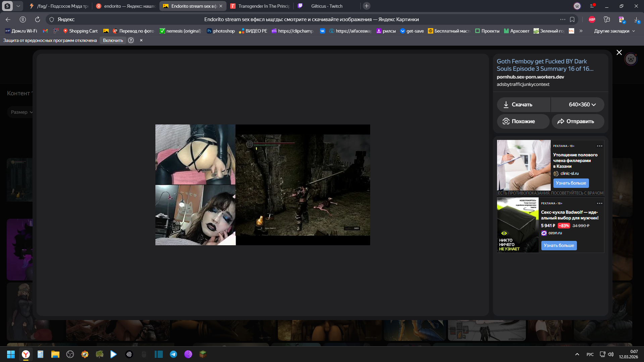This screenshot has width=644, height=362.
Task: Open the nemesis (original) bookmark
Action: pyautogui.click(x=181, y=31)
